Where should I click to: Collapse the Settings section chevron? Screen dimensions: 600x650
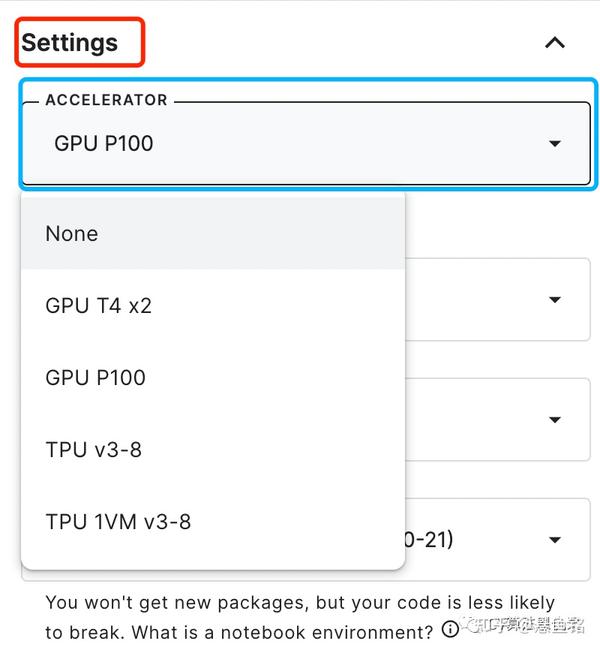[554, 42]
